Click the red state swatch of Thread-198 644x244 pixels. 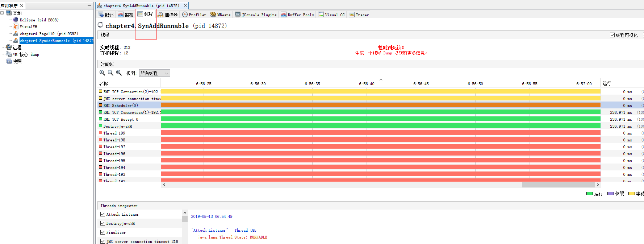[100, 140]
